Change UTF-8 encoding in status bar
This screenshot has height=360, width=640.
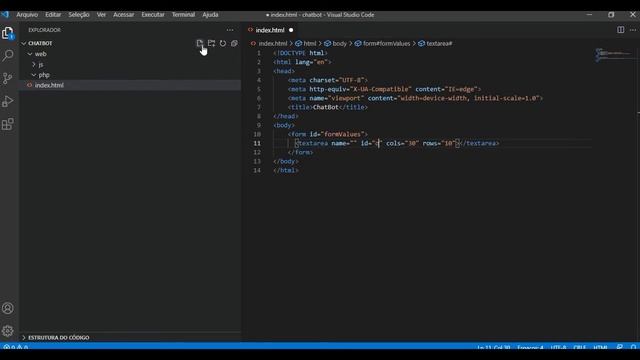(558, 347)
